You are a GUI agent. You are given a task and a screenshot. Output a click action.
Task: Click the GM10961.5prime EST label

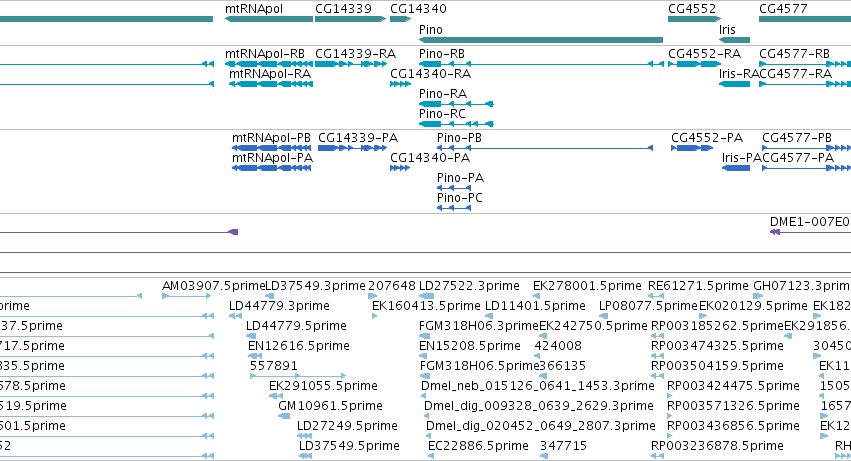point(331,407)
